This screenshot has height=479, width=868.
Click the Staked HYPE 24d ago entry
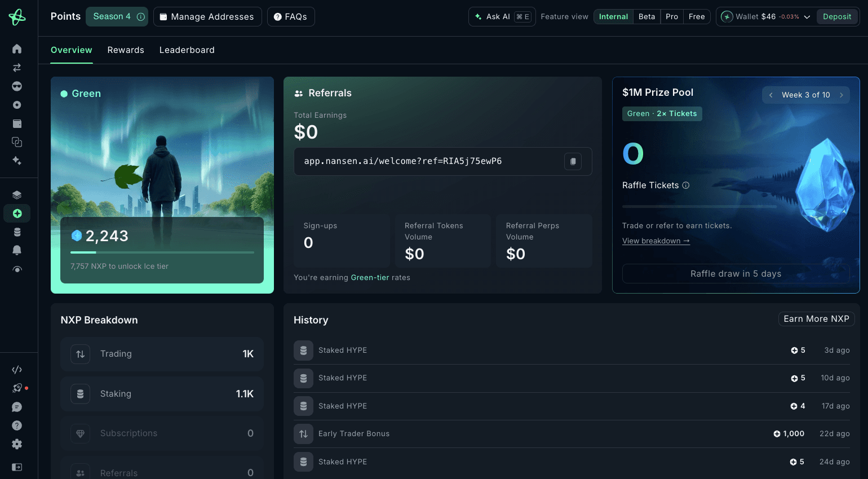pyautogui.click(x=572, y=462)
